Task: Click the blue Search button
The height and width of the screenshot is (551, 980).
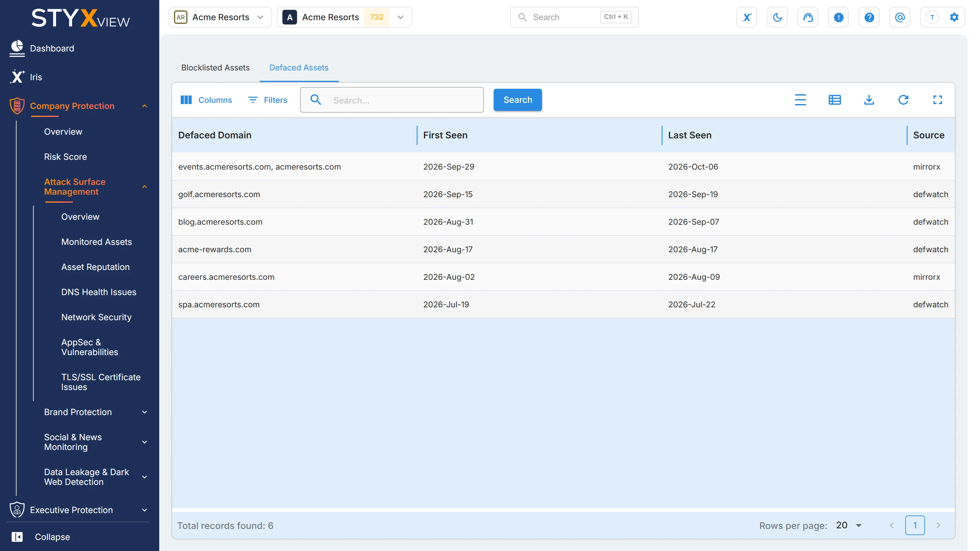Action: [517, 100]
